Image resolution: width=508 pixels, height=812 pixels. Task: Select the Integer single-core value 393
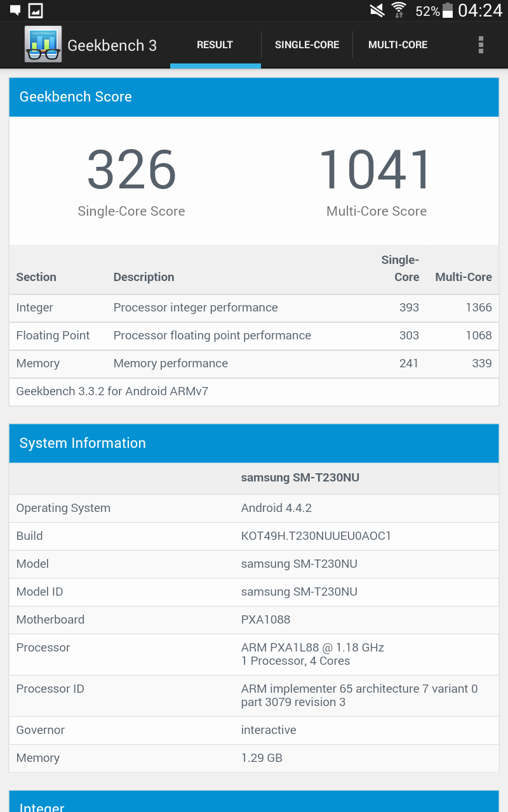(409, 308)
